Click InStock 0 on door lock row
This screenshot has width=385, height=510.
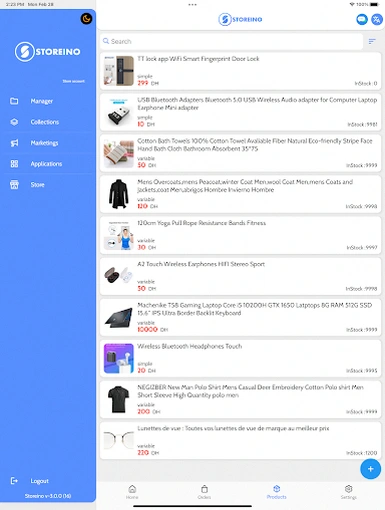366,83
